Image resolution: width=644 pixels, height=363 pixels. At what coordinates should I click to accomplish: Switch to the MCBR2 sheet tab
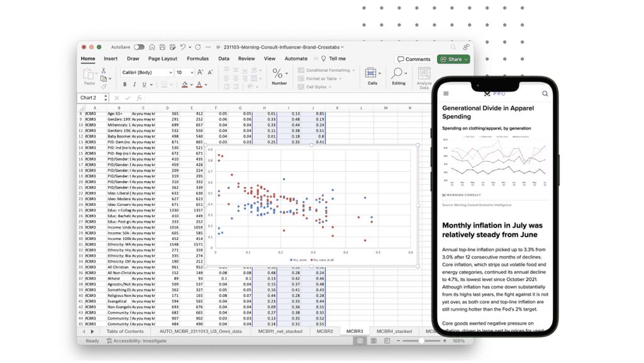(325, 331)
